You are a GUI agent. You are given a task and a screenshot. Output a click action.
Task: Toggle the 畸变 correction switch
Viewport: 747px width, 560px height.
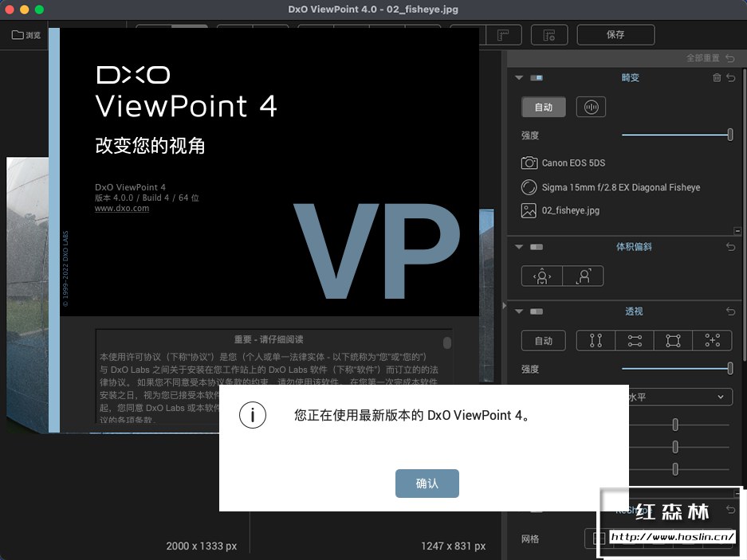point(537,77)
